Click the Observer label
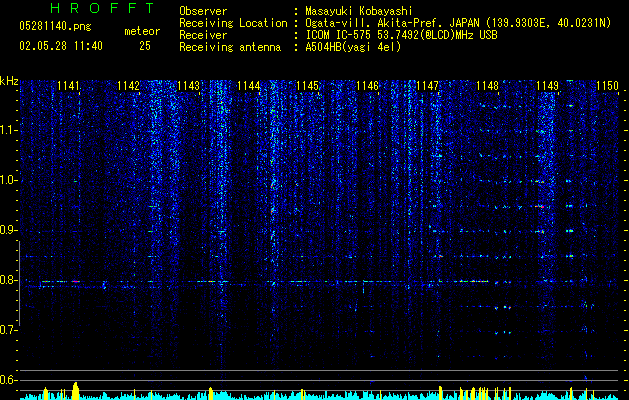Image resolution: width=629 pixels, height=400 pixels. 203,11
